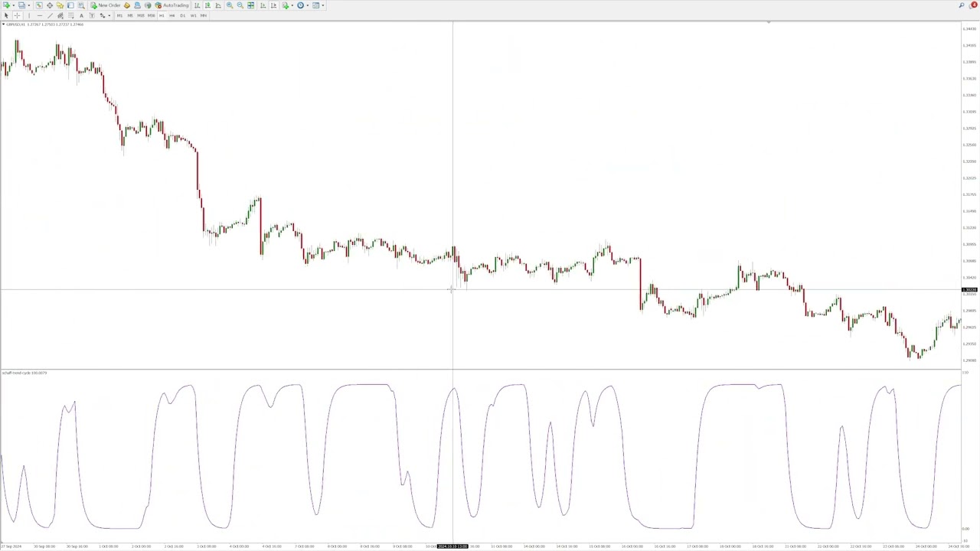Tile chart windows icon
Image resolution: width=980 pixels, height=551 pixels.
pos(250,5)
